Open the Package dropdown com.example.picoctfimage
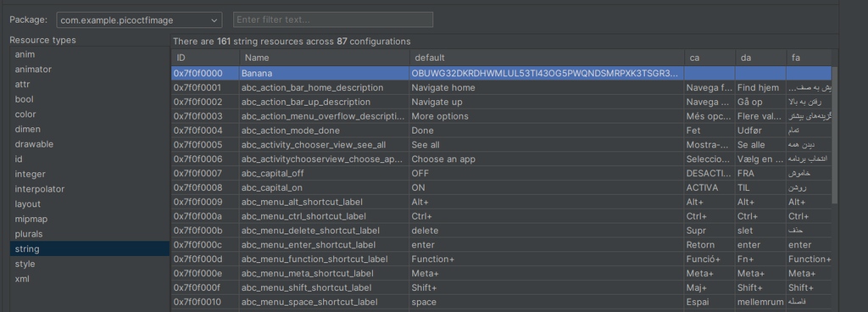The image size is (868, 312). click(x=139, y=19)
